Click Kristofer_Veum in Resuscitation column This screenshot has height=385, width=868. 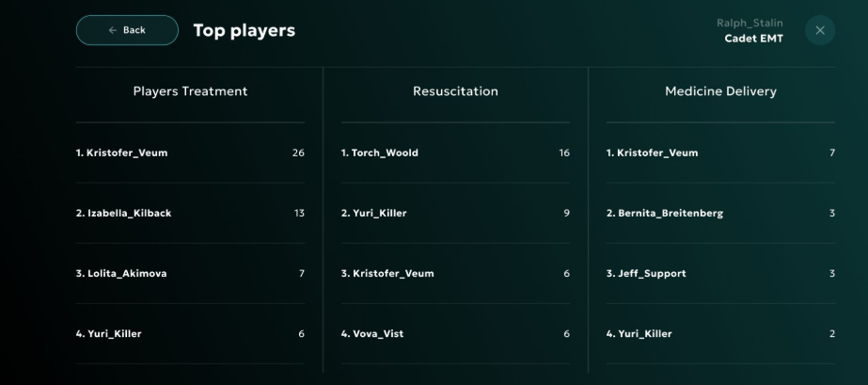point(455,274)
